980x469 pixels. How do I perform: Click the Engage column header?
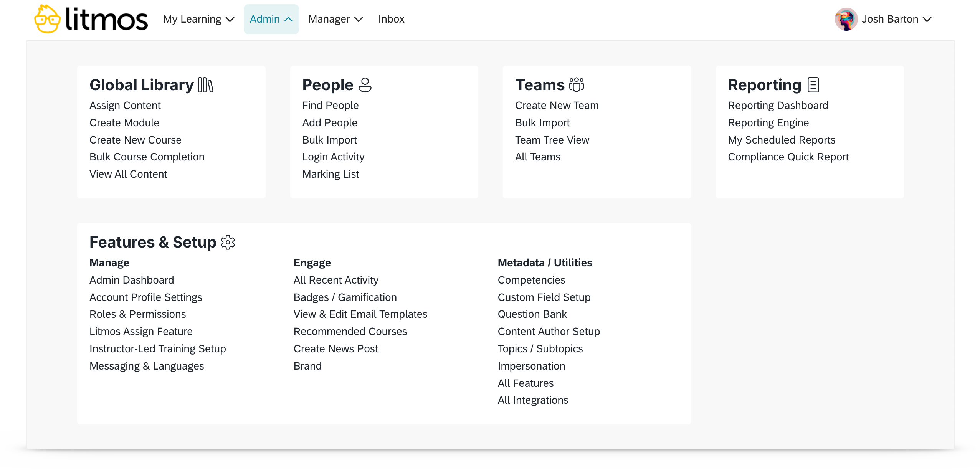point(312,263)
